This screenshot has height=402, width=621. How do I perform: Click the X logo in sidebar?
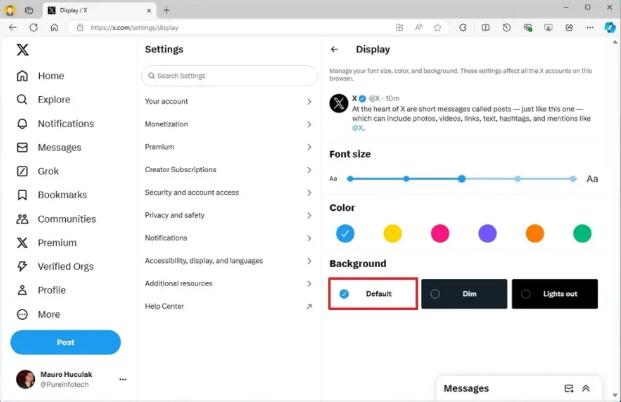(x=23, y=50)
